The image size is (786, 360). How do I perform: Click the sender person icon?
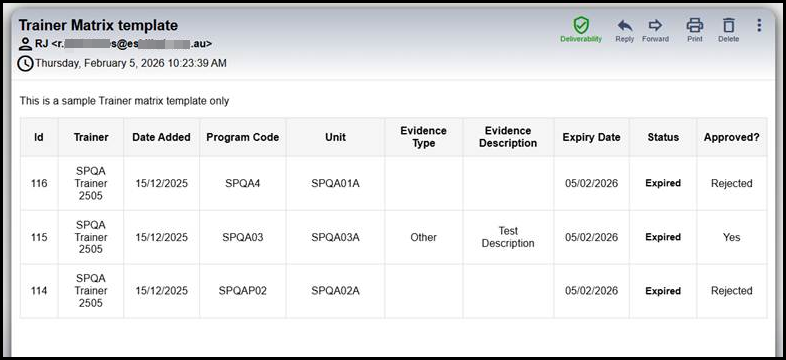click(x=25, y=44)
